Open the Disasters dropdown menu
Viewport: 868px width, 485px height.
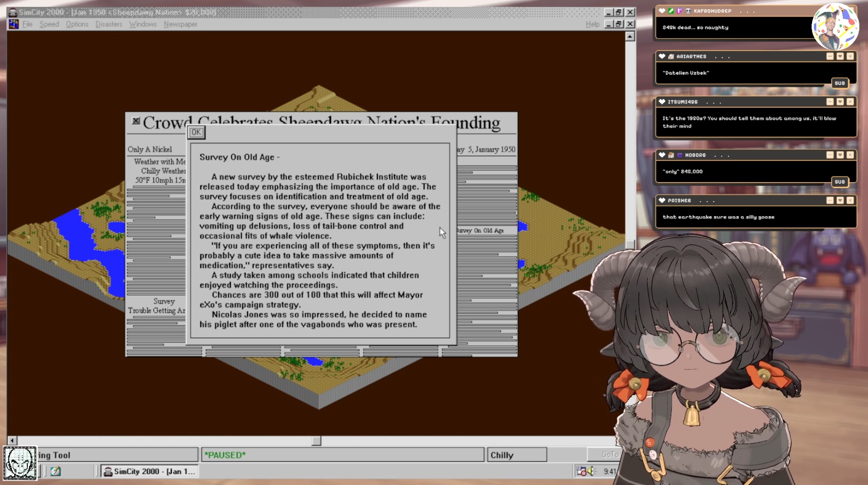108,24
